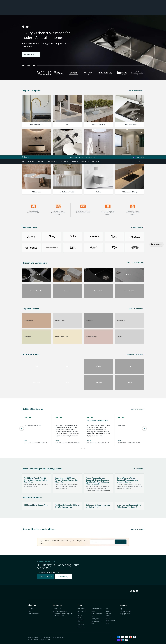Open the wishlist heart icon
Screen dimensions: 166x644
point(135,161)
